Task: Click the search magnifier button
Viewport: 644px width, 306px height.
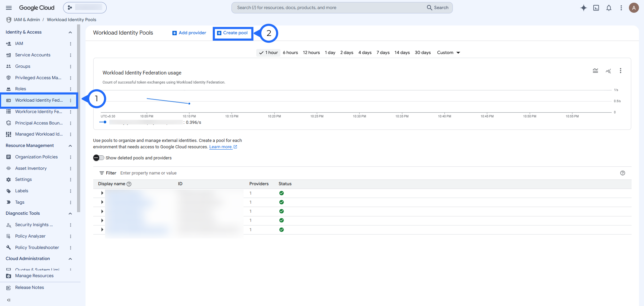Action: 438,8
